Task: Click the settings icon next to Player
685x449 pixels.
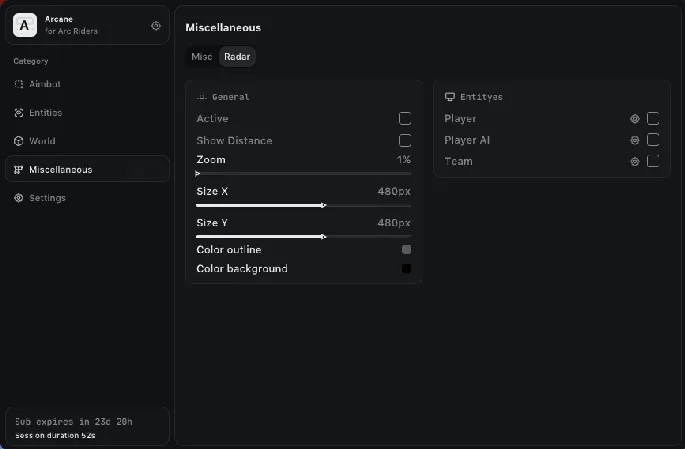Action: pos(634,119)
